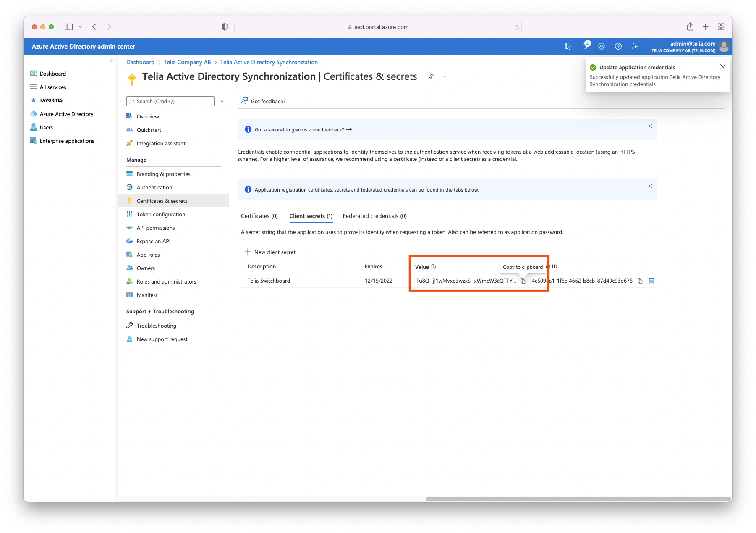Open Enterprise applications in the sidebar
The width and height of the screenshot is (756, 533).
[x=67, y=141]
